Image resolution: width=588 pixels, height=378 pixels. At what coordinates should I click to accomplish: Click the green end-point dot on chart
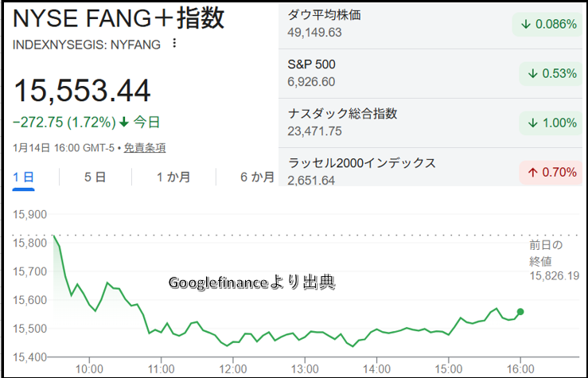[520, 312]
